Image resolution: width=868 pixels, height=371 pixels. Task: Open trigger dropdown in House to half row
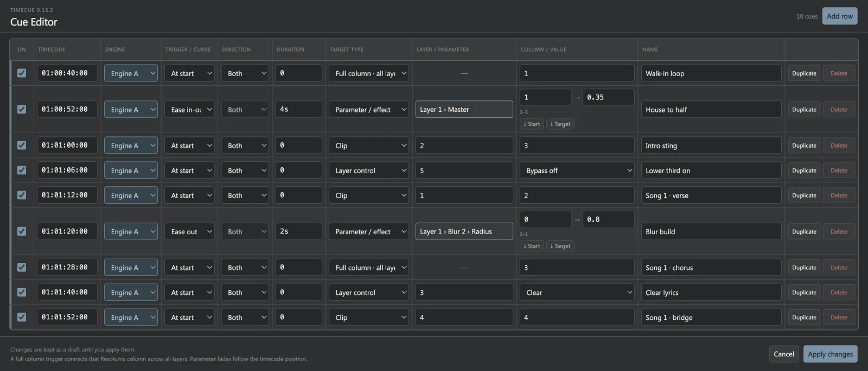coord(189,109)
